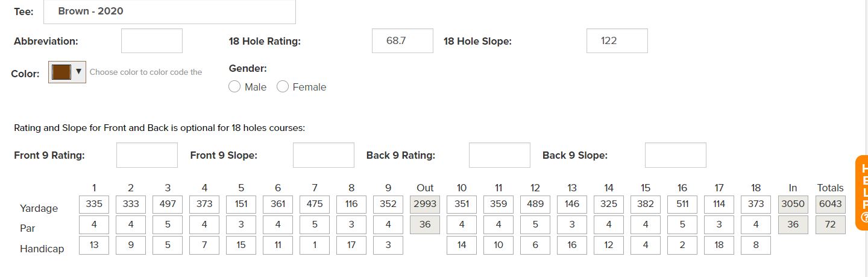Select the Female gender radio button

[x=283, y=87]
